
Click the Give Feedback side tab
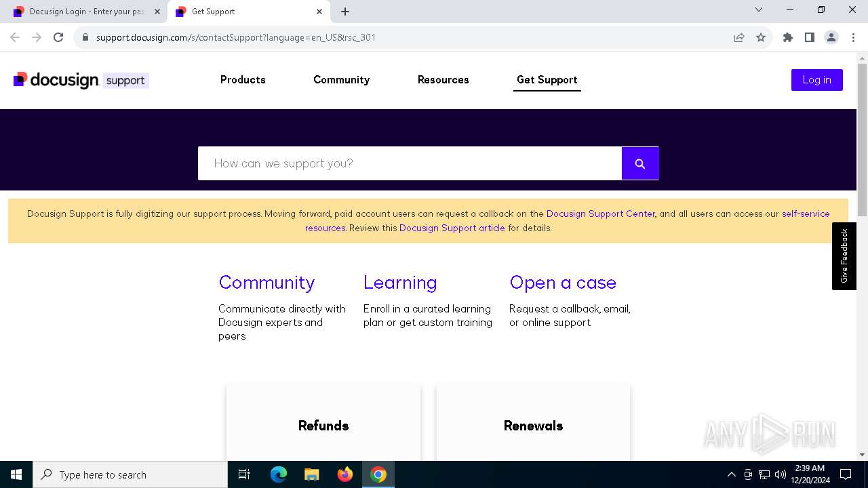pyautogui.click(x=844, y=256)
